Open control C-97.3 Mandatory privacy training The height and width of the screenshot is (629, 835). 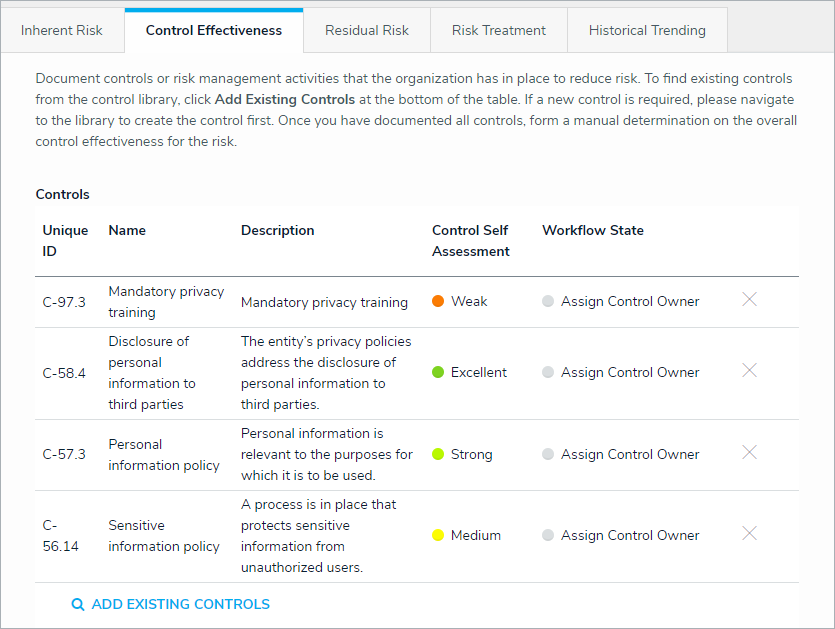[x=166, y=302]
